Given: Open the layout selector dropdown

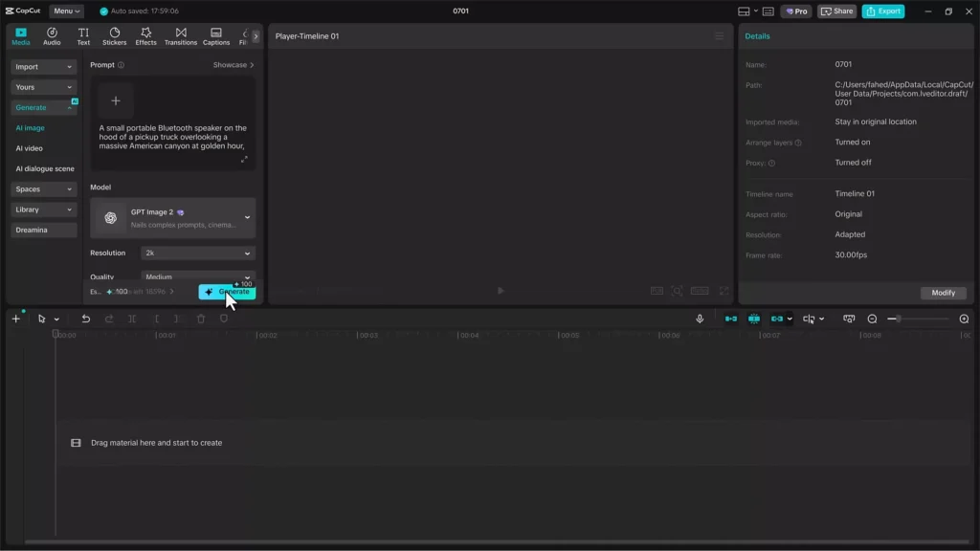Looking at the screenshot, I should point(746,11).
